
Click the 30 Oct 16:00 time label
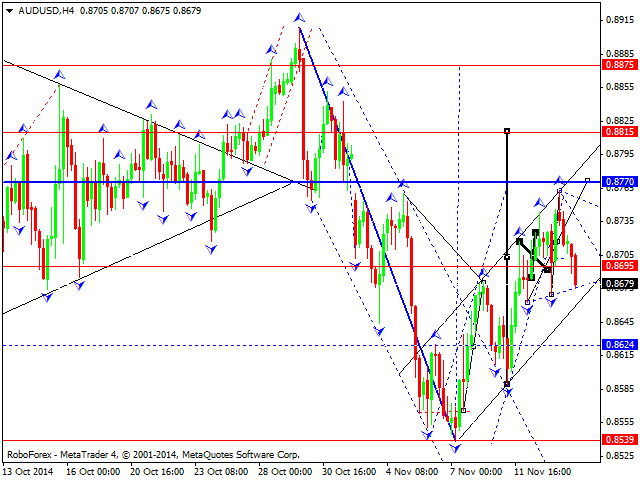click(349, 472)
